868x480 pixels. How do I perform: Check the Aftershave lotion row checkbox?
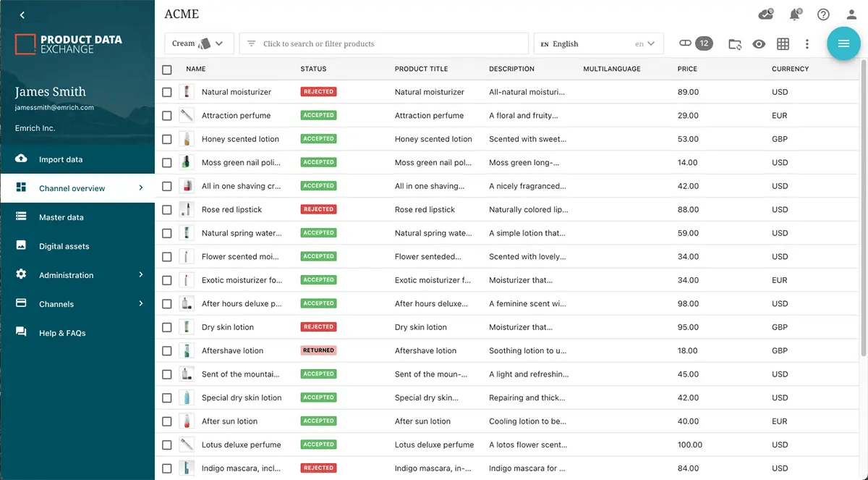167,351
